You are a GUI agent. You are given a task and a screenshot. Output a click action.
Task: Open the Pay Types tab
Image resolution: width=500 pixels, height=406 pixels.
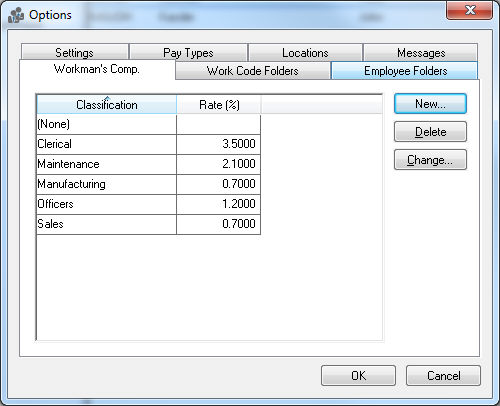pyautogui.click(x=188, y=52)
